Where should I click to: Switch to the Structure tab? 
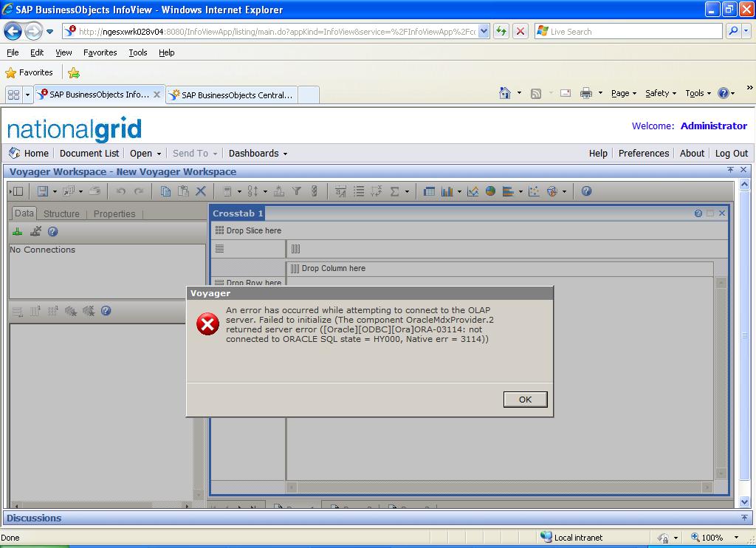pos(61,213)
